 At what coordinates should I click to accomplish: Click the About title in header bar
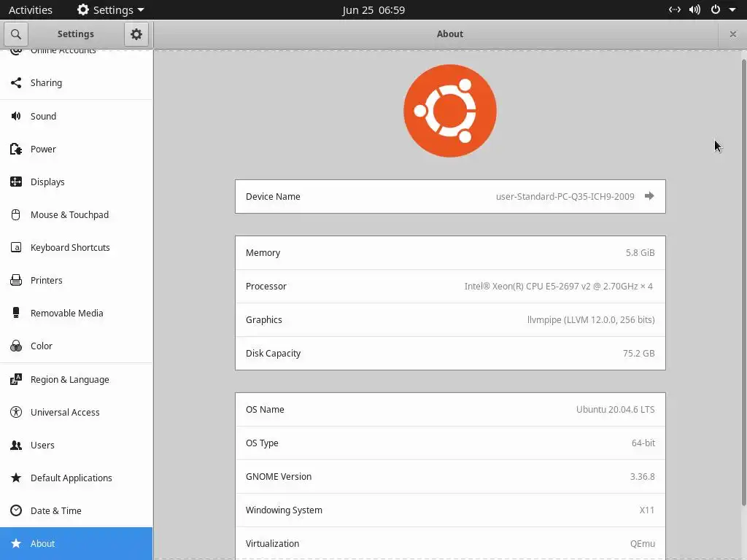click(x=449, y=34)
